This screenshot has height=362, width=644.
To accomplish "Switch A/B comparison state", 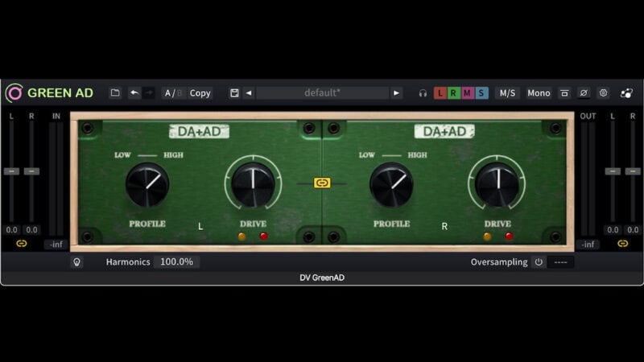I will tap(173, 93).
